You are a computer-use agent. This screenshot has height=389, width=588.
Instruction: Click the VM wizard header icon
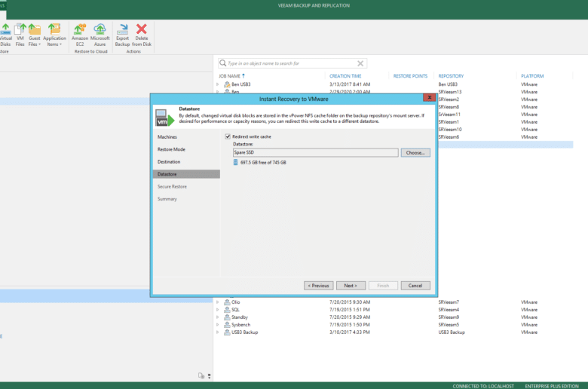[165, 118]
